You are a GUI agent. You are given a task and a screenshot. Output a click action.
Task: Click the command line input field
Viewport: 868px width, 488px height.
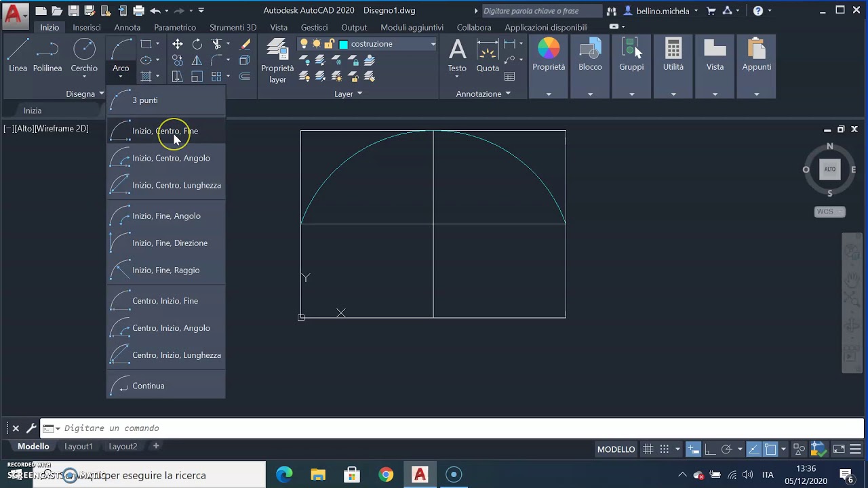pos(461,428)
